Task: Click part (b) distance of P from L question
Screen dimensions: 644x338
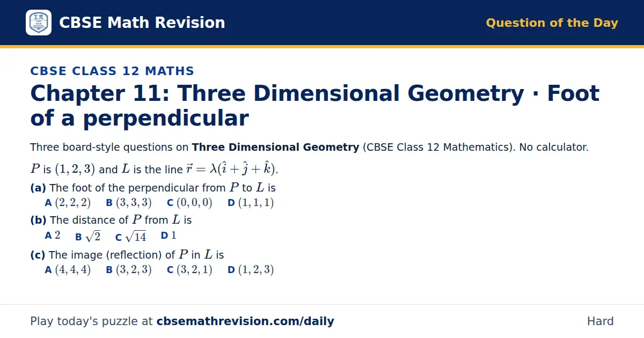Action: click(x=111, y=220)
